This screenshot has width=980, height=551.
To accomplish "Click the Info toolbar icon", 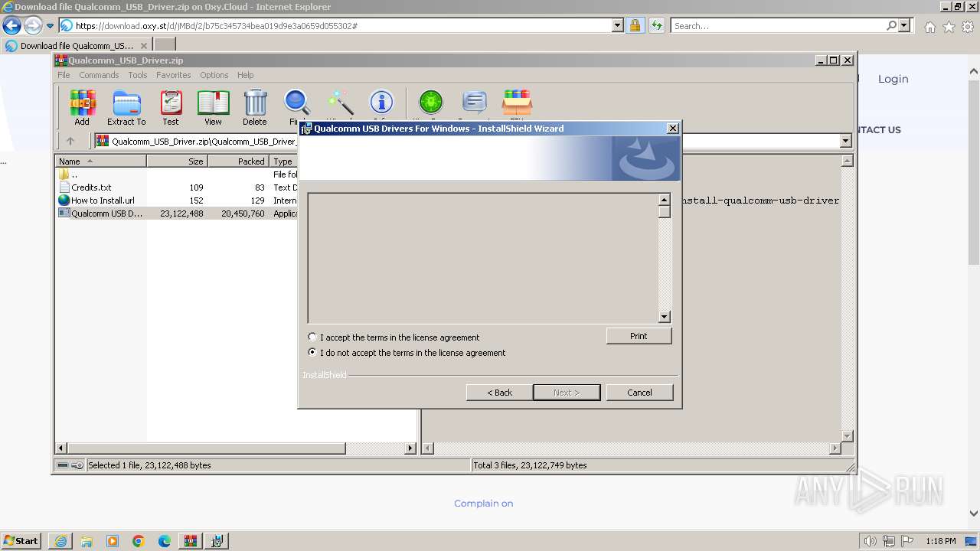I will [x=381, y=104].
